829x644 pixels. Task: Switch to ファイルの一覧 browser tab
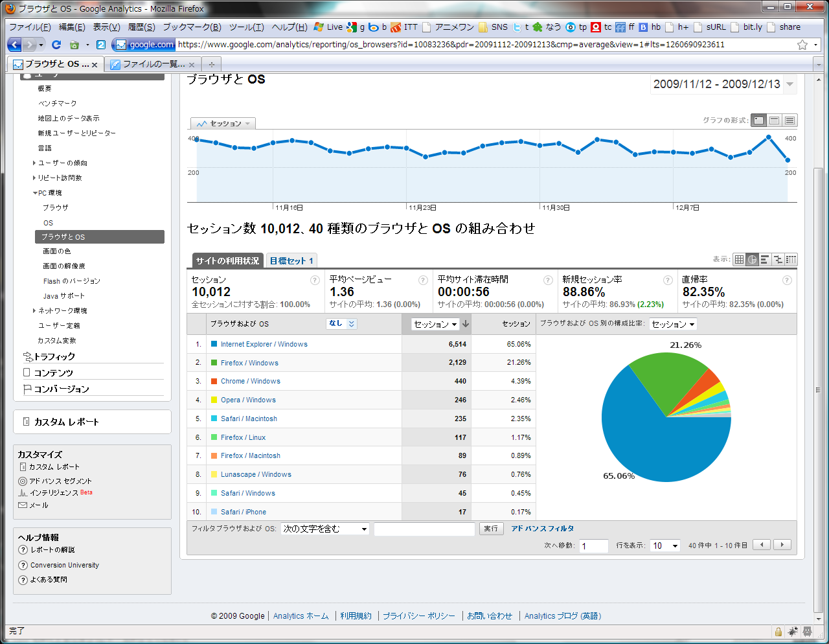click(153, 64)
